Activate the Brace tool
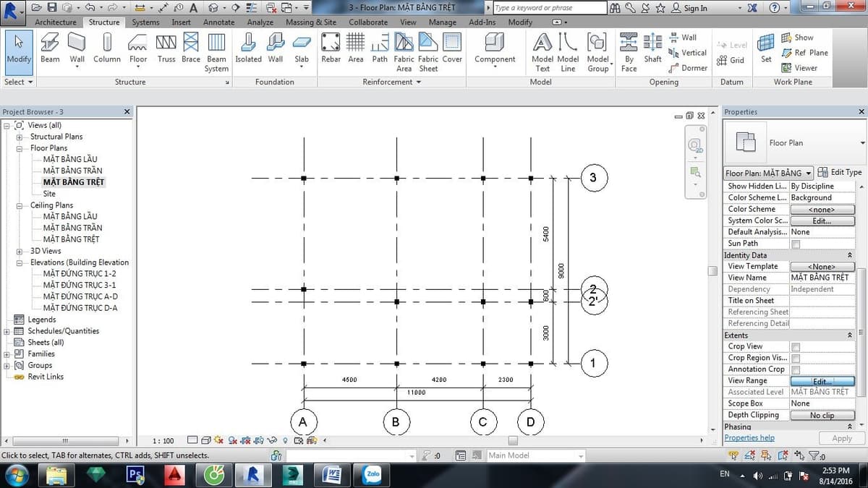This screenshot has height=488, width=868. [191, 48]
